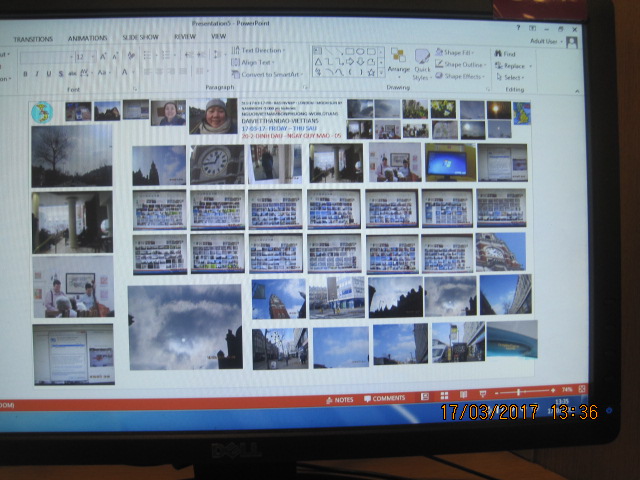The height and width of the screenshot is (480, 640).
Task: Toggle the Comments pane
Action: point(384,398)
